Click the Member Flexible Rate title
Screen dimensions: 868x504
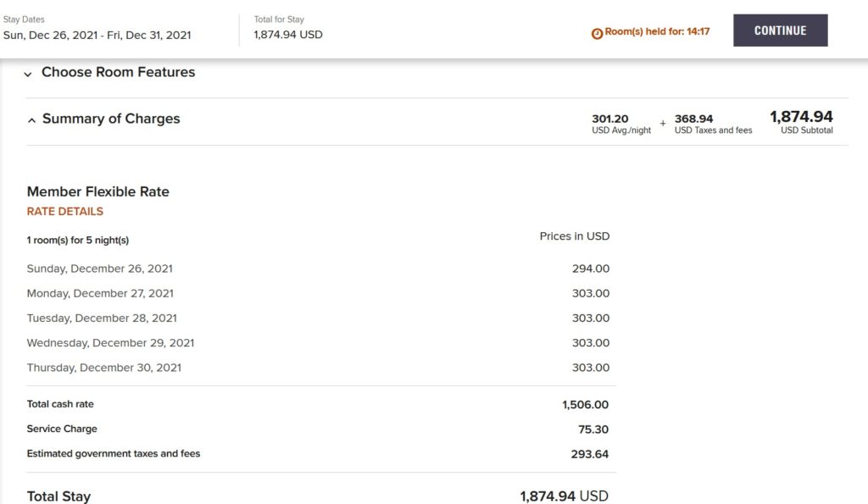click(x=98, y=191)
